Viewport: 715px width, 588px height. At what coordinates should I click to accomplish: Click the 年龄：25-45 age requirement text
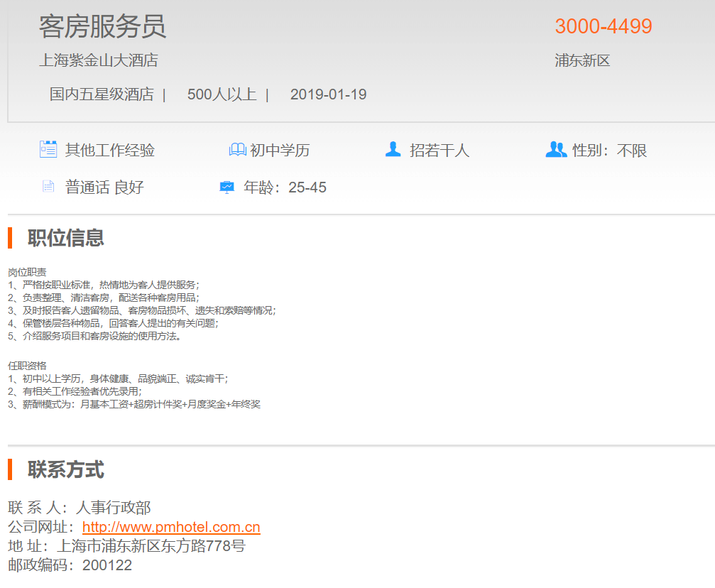[285, 187]
